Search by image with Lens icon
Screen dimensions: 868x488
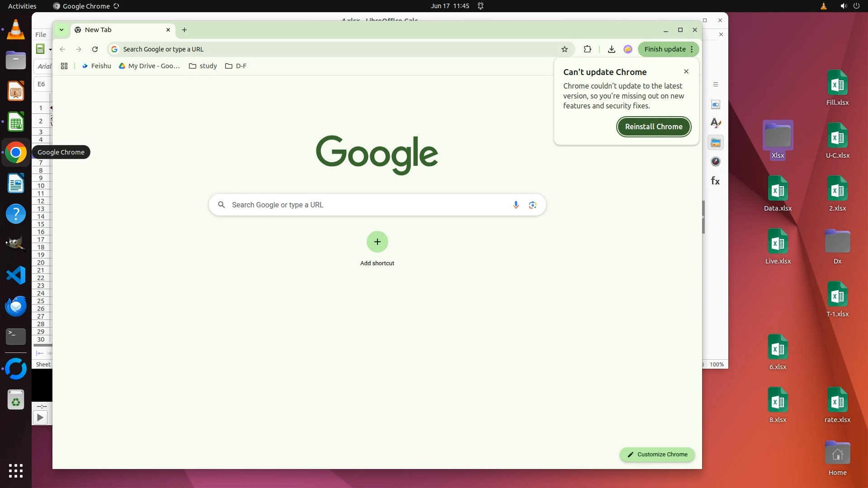click(533, 205)
